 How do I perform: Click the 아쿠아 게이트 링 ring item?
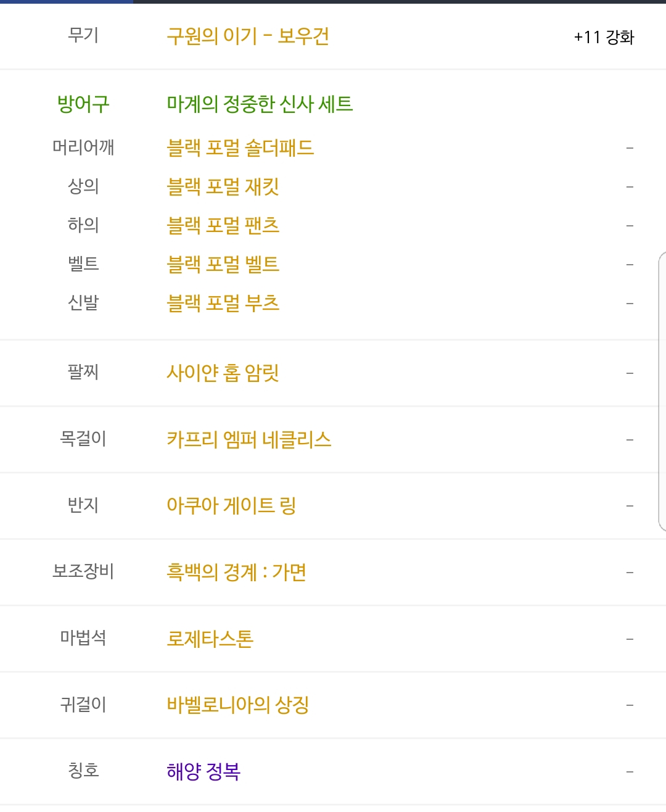pos(231,505)
